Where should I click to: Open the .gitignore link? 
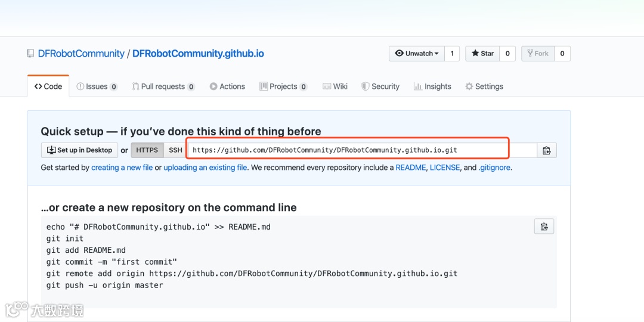point(494,168)
